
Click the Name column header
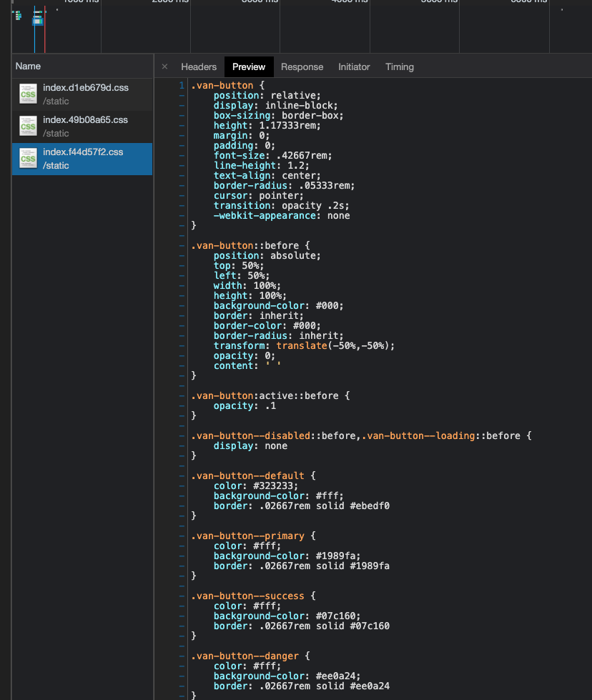coord(28,66)
